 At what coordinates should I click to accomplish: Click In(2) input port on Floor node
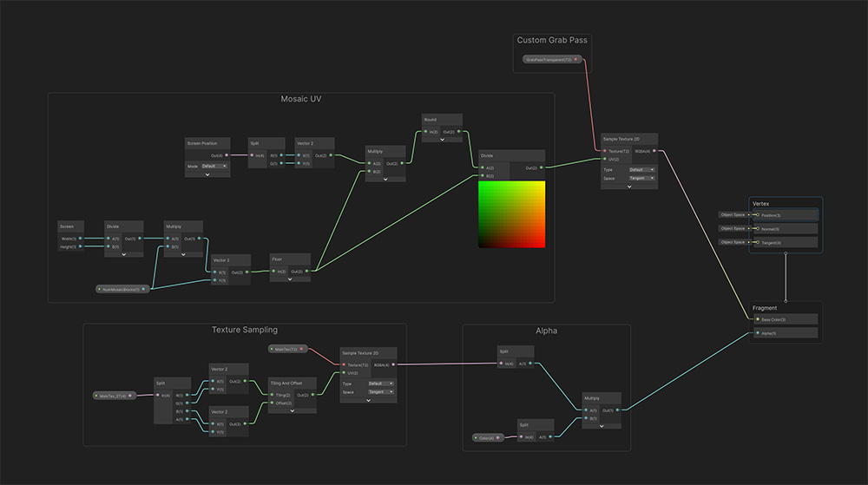(x=273, y=272)
